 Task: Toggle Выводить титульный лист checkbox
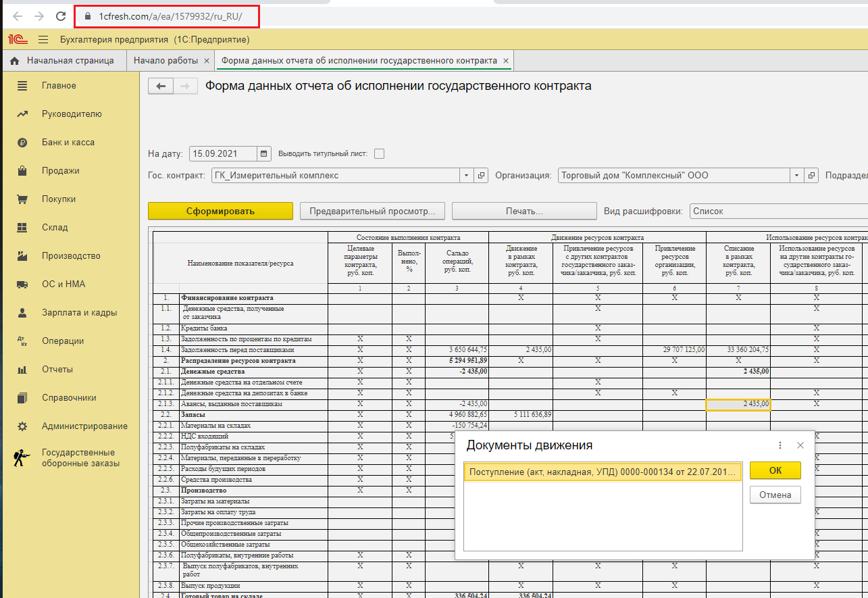pos(379,153)
